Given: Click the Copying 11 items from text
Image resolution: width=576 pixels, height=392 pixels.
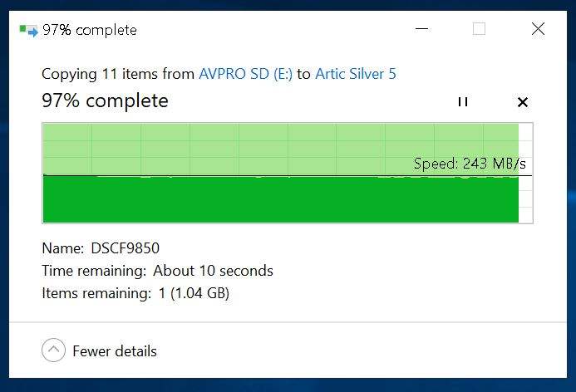Looking at the screenshot, I should click(x=118, y=74).
